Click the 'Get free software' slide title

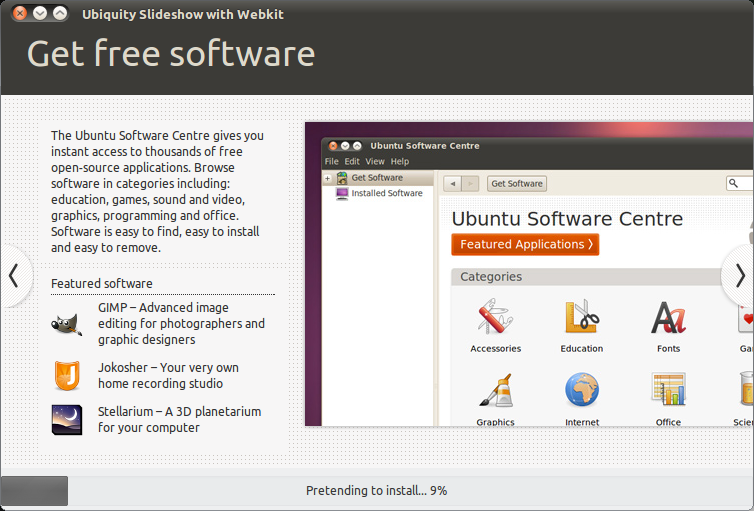(x=171, y=53)
